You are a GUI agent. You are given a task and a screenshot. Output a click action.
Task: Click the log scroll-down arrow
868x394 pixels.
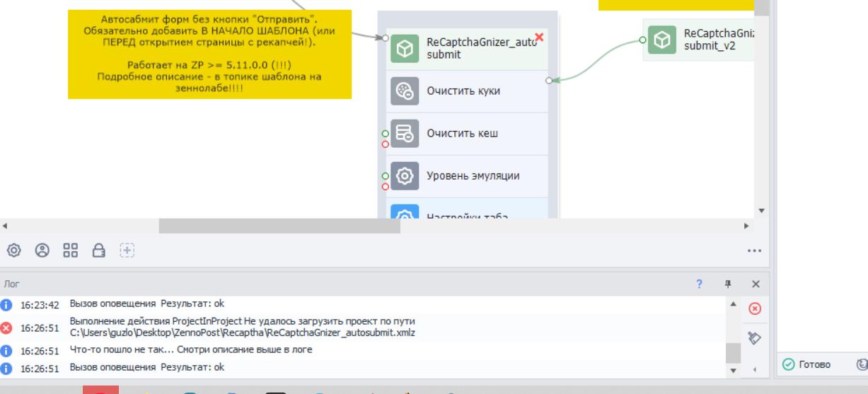733,371
